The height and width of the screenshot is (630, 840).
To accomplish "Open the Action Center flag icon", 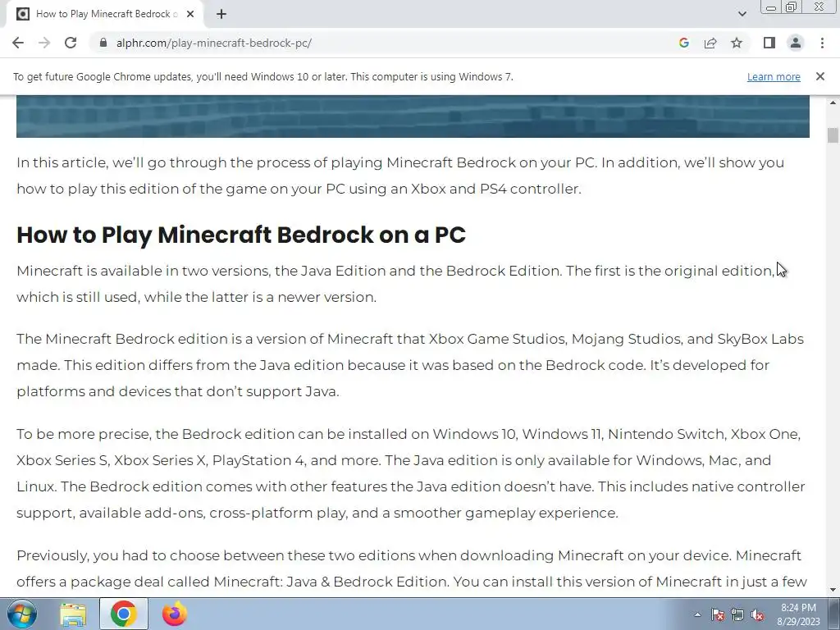I will click(x=717, y=614).
